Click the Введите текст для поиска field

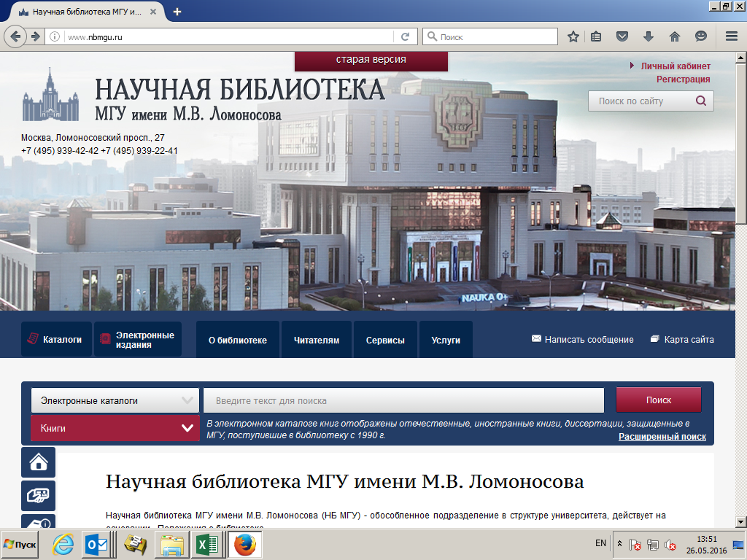(x=403, y=400)
